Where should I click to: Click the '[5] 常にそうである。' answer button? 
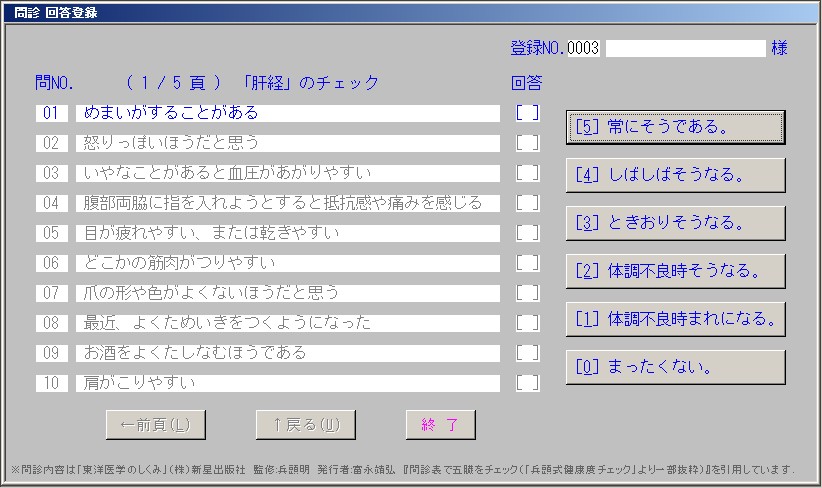(675, 127)
